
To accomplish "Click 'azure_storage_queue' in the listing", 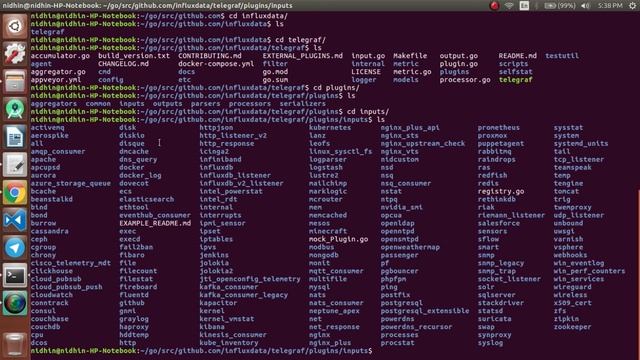I will [x=71, y=183].
